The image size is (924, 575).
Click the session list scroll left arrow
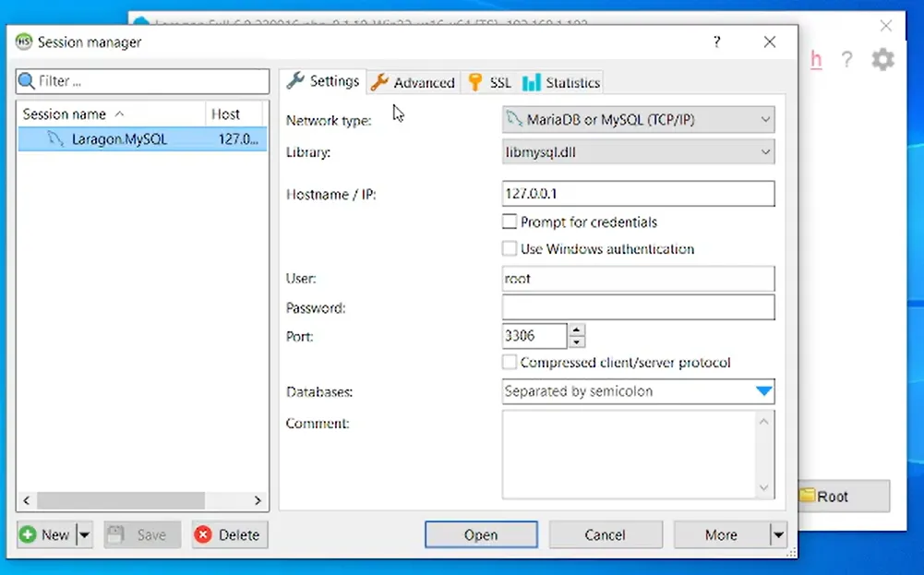tap(27, 501)
